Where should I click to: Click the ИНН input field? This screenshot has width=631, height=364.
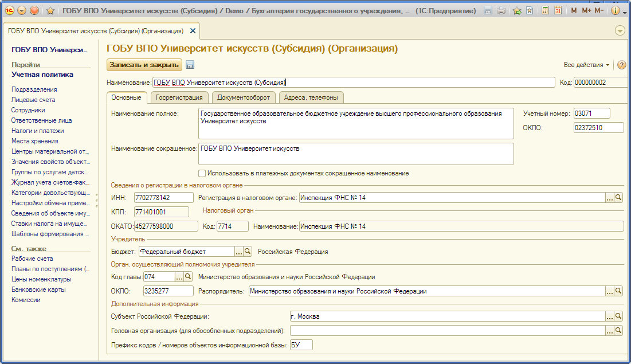click(x=163, y=198)
